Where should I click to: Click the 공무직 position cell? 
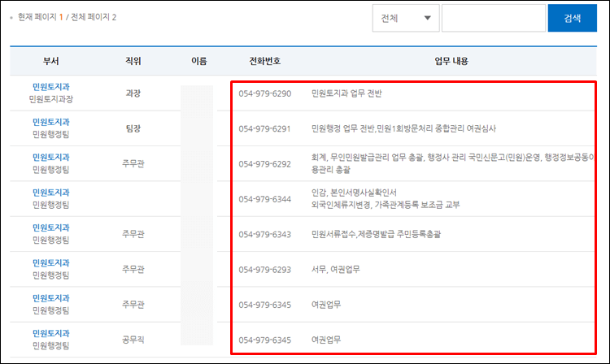pyautogui.click(x=133, y=340)
